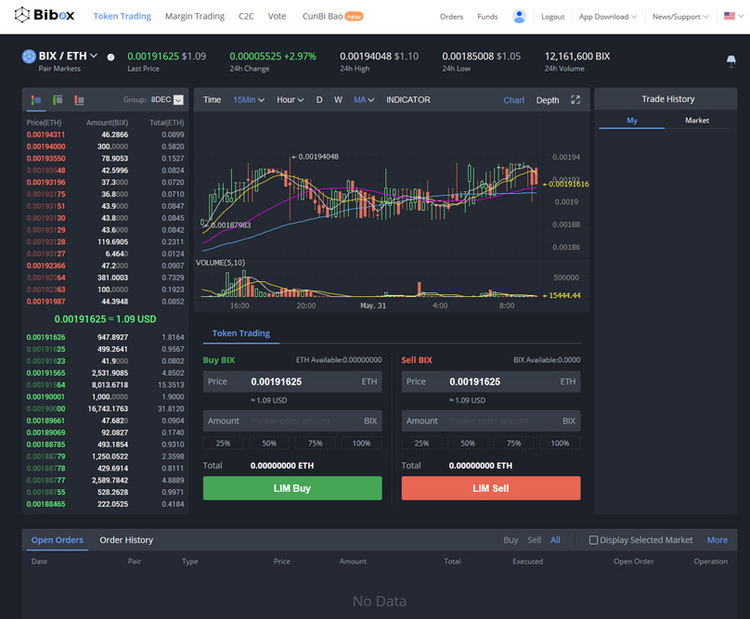Expand the News/Support menu

(680, 17)
